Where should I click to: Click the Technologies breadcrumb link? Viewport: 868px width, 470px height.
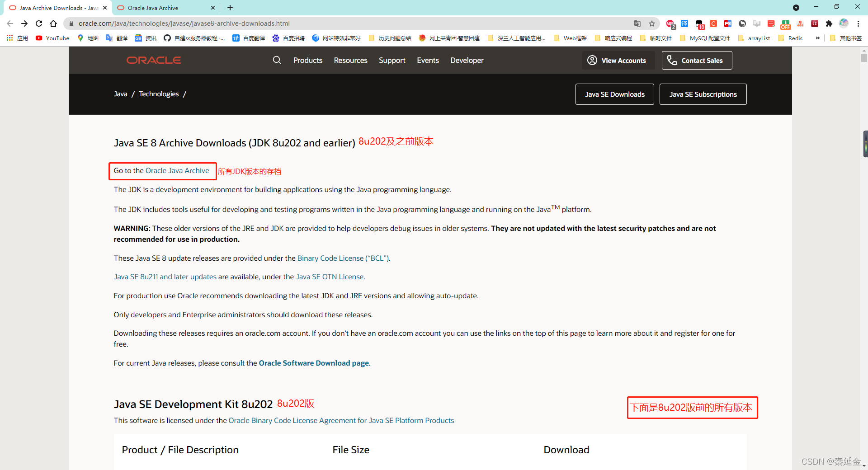tap(159, 94)
